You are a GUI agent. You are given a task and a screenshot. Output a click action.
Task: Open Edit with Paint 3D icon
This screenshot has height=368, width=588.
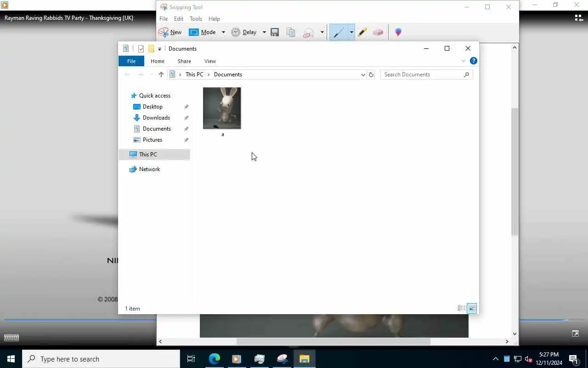tap(398, 32)
